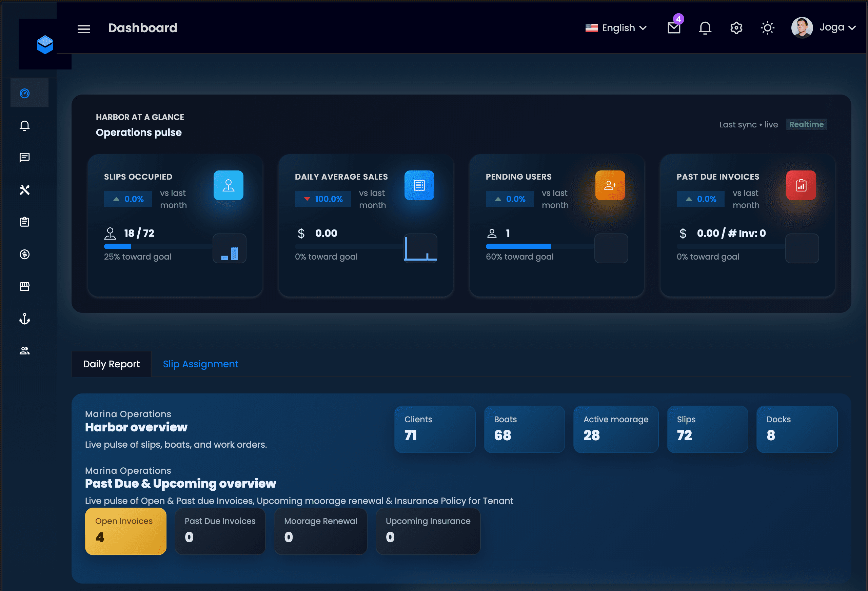Viewport: 868px width, 591px height.
Task: Click the wrench and screwdriver sidebar icon
Action: tap(25, 190)
